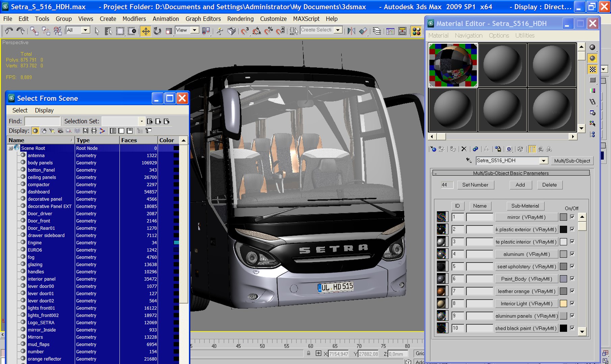Toggle Show End Result icon
The height and width of the screenshot is (364, 611).
(x=532, y=149)
